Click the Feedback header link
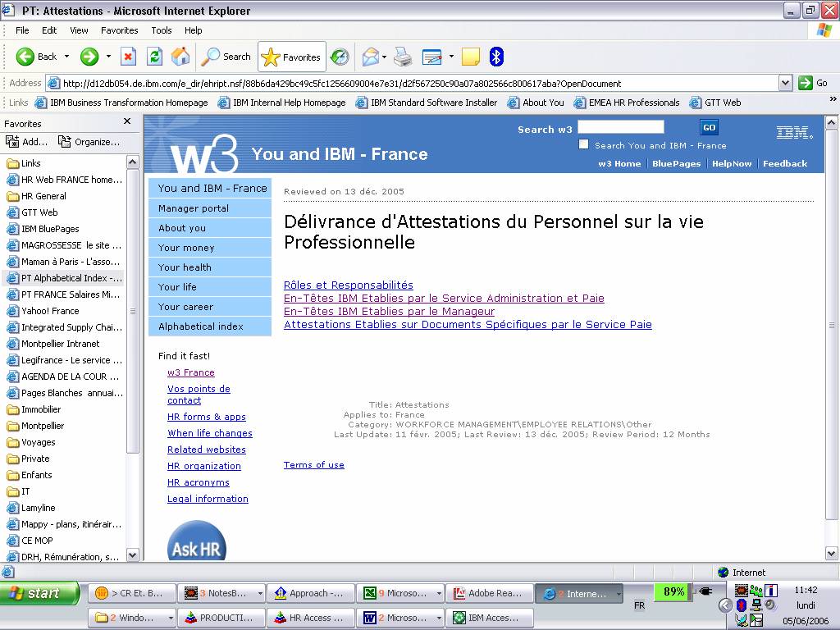The height and width of the screenshot is (630, 840). point(785,164)
